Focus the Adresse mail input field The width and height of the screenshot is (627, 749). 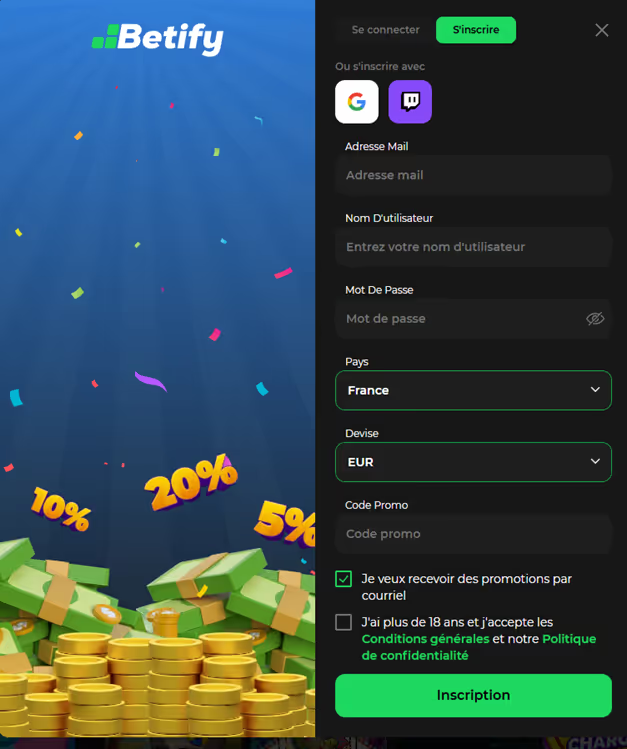(473, 175)
